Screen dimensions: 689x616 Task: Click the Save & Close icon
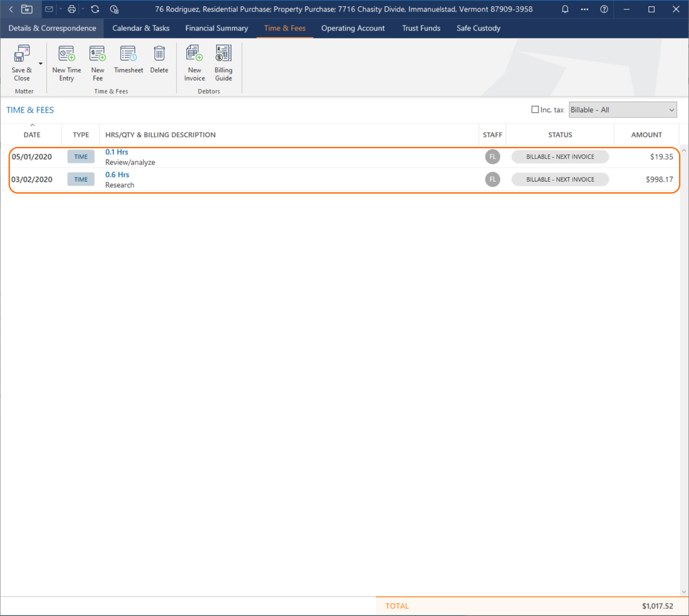22,54
